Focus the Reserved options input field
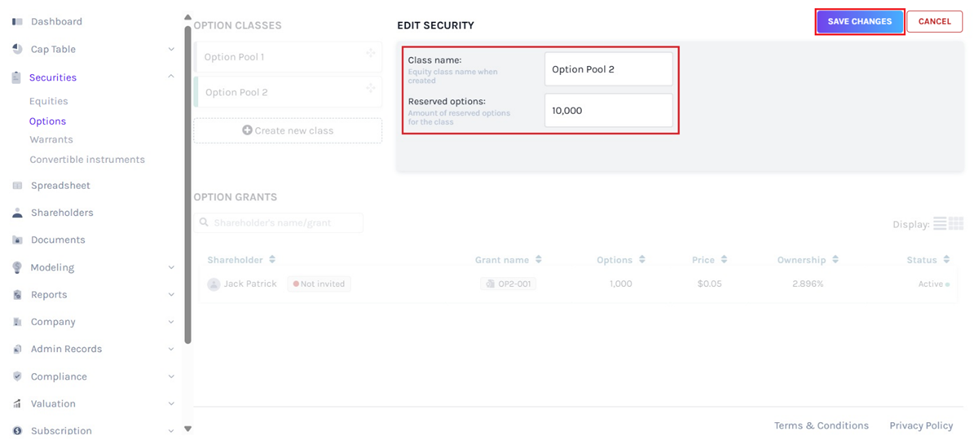 (x=609, y=111)
